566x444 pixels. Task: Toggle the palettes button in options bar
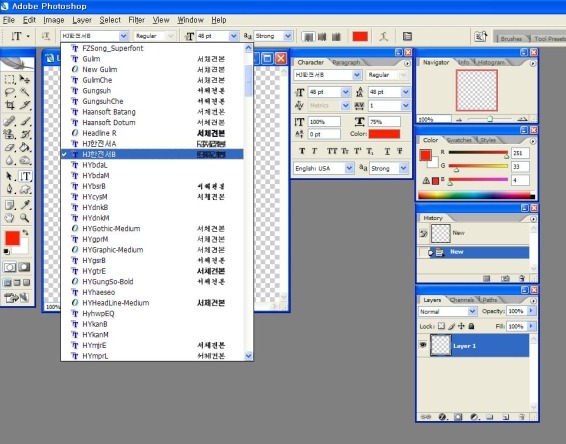[407, 36]
